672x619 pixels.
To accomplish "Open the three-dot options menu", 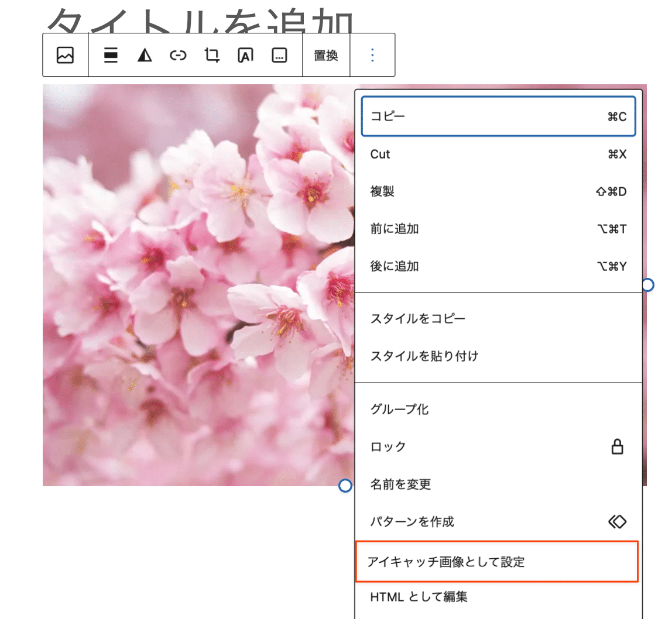I will (372, 54).
